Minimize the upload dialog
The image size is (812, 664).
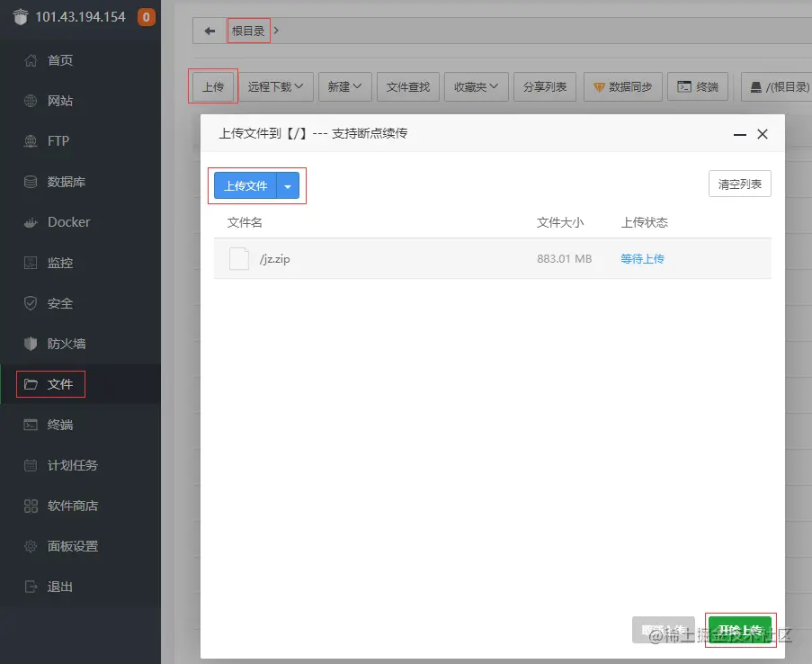740,135
